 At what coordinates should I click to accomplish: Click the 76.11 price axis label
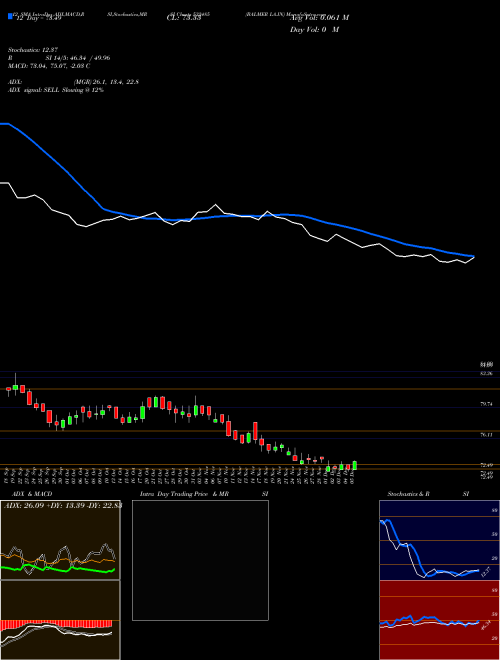(487, 435)
